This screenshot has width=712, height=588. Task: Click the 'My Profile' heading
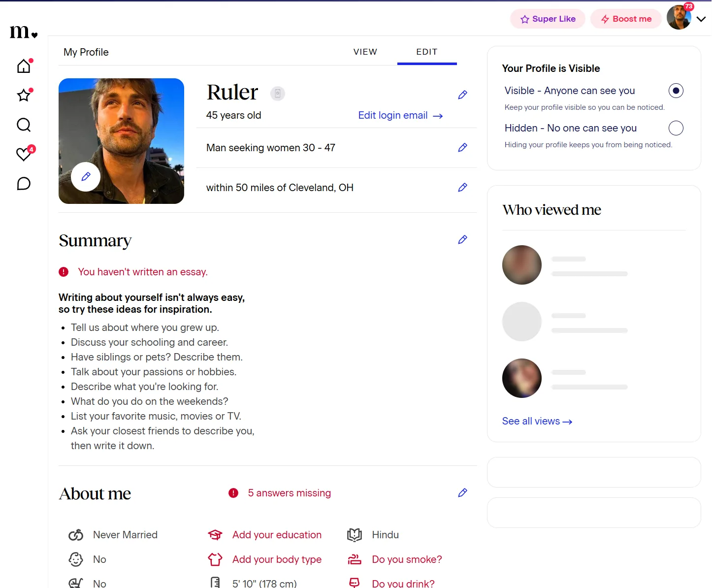click(86, 52)
